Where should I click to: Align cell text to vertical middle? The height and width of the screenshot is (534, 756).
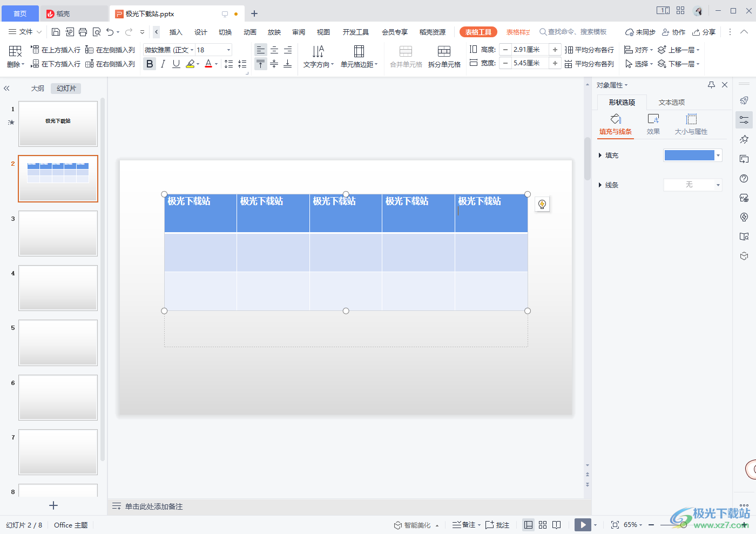[274, 64]
